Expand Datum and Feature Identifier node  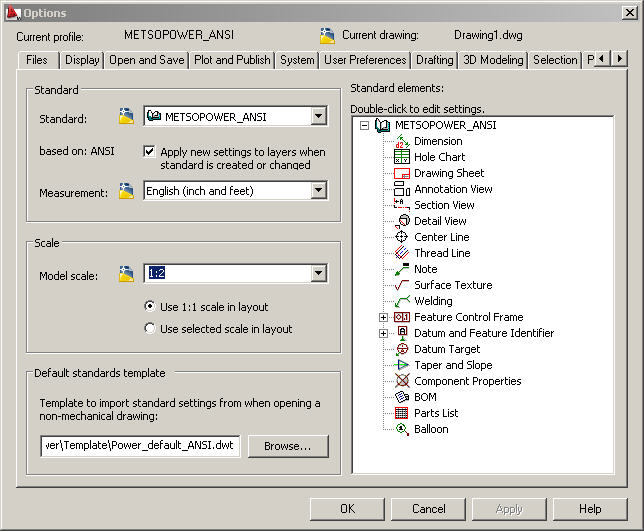383,333
